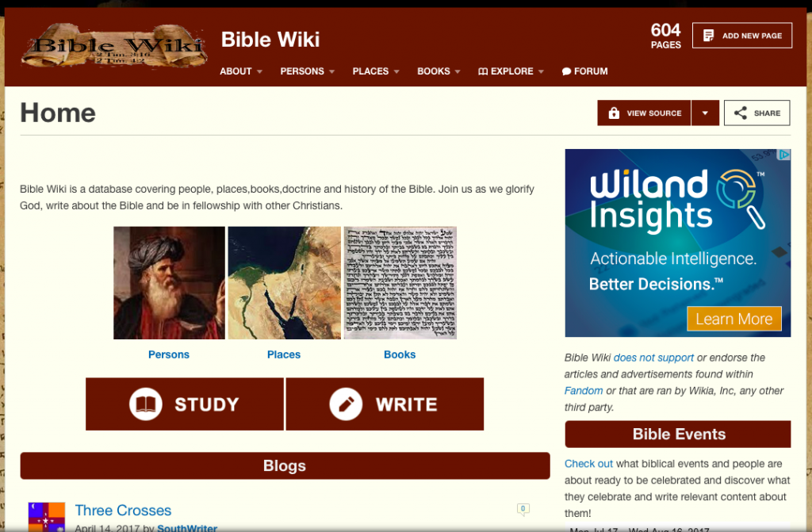Click the AdChoices icon on the Wiland ad
812x532 pixels.
784,155
